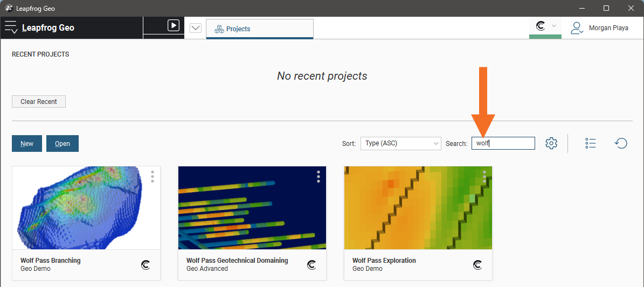Image resolution: width=644 pixels, height=287 pixels.
Task: Open Wolf Pass Branching project thumbnail
Action: (x=86, y=208)
